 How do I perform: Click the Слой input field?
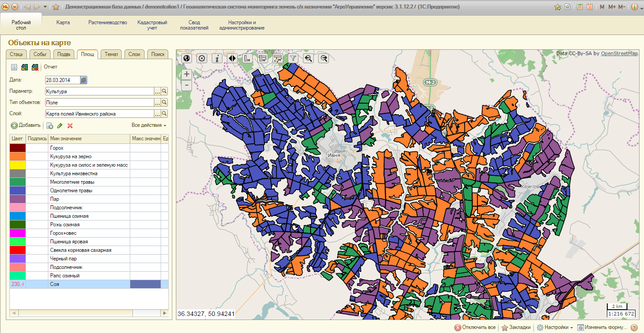tap(99, 114)
